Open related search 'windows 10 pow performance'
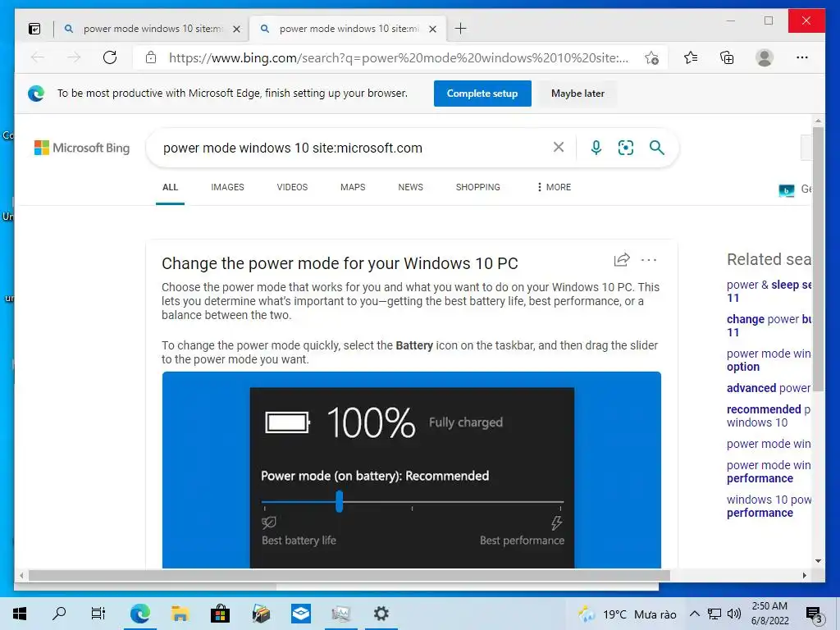Viewport: 840px width, 630px height. pyautogui.click(x=769, y=505)
